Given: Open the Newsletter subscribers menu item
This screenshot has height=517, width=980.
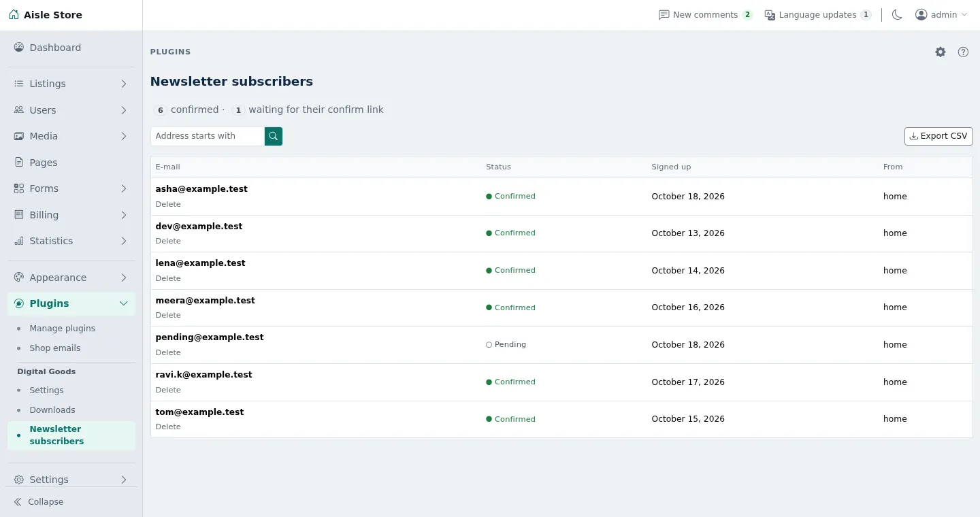Looking at the screenshot, I should (x=71, y=435).
